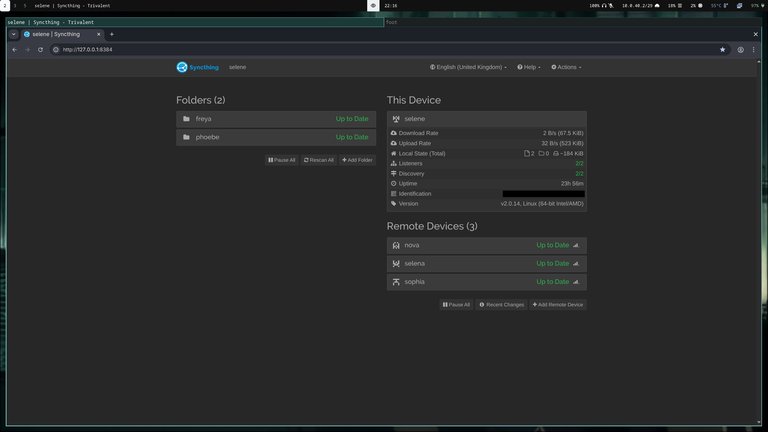Click the Syncthing logo in header
This screenshot has width=768, height=432.
click(182, 67)
